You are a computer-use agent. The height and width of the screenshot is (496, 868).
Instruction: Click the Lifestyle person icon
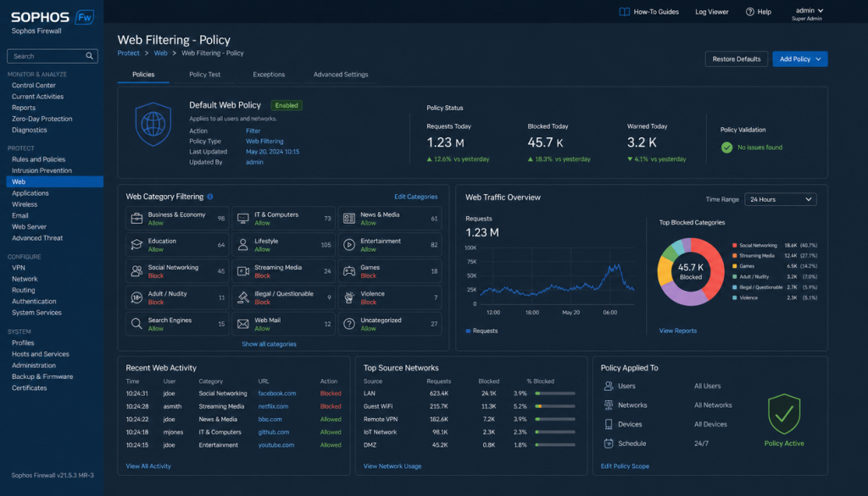pos(243,245)
